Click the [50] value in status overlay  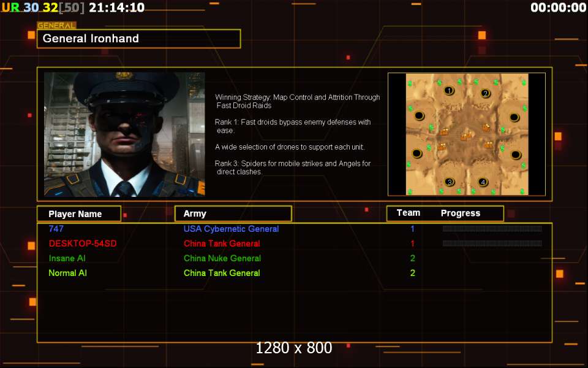(72, 7)
